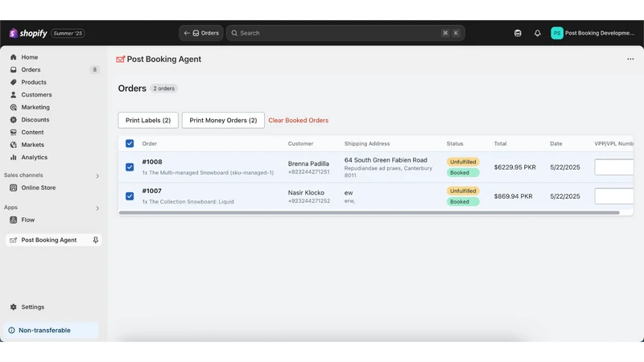Expand the Apps section chevron
Viewport: 644px width, 362px height.
[x=97, y=208]
